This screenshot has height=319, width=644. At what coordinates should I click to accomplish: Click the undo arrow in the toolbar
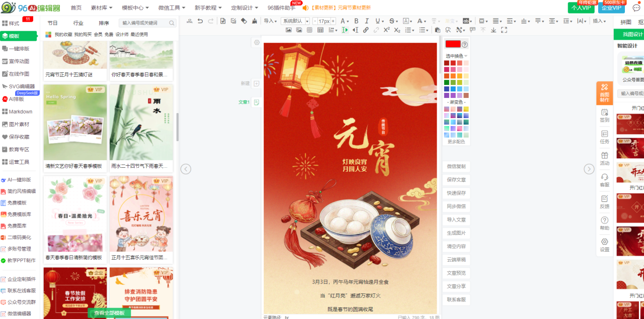click(x=200, y=21)
